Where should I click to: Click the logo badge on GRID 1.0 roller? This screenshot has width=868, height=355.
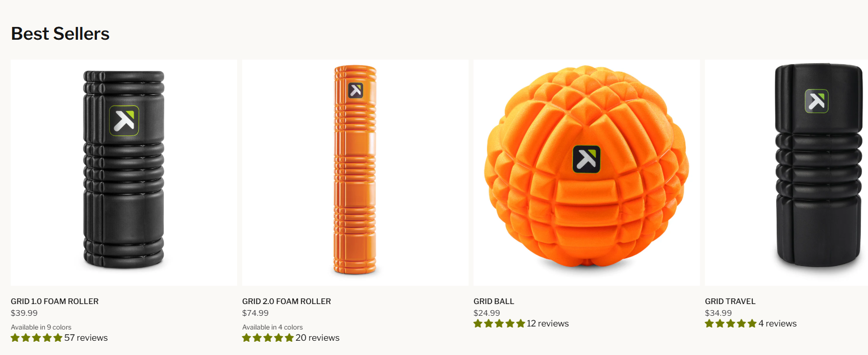pyautogui.click(x=124, y=121)
